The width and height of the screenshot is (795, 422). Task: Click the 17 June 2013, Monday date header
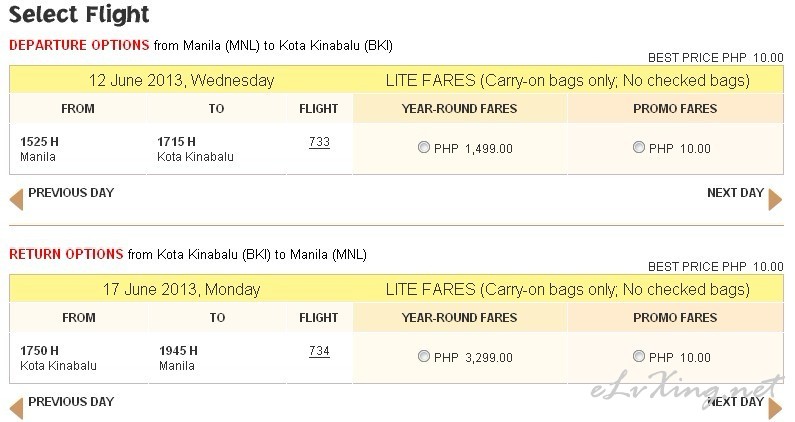coord(182,289)
